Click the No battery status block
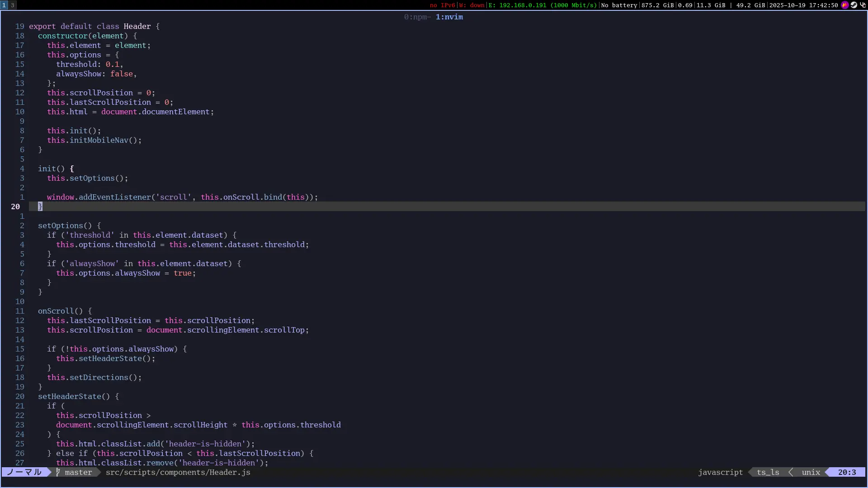The image size is (868, 488). pos(619,5)
